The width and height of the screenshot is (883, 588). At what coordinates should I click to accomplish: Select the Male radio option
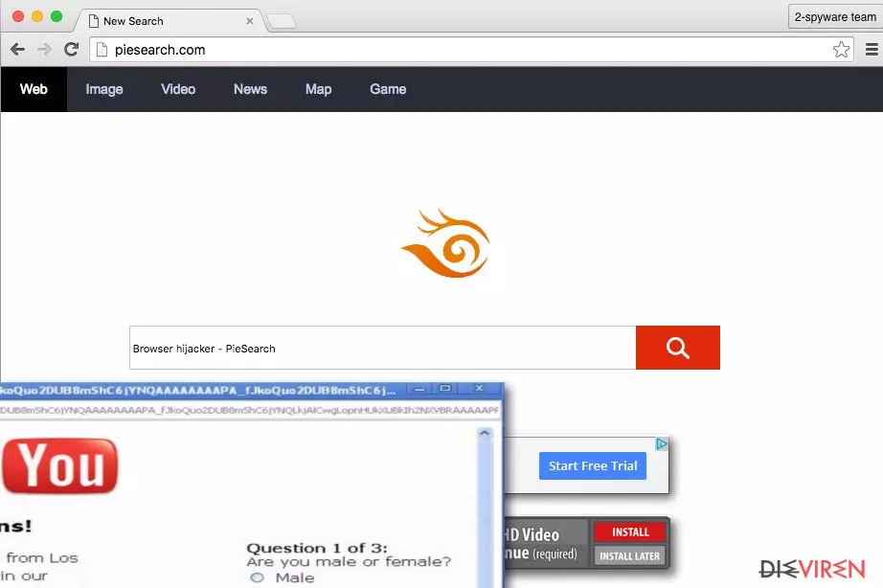click(257, 577)
